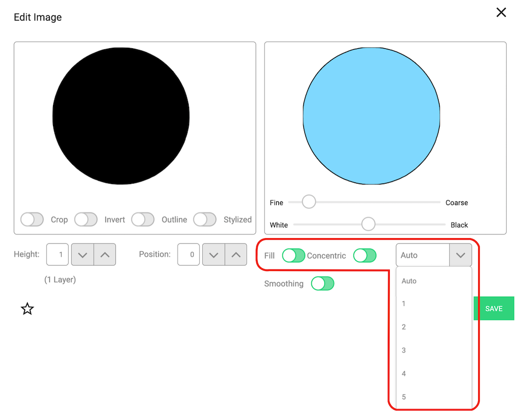Screen dimensions: 524x420
Task: Choose option 1 in dropdown list
Action: (434, 304)
